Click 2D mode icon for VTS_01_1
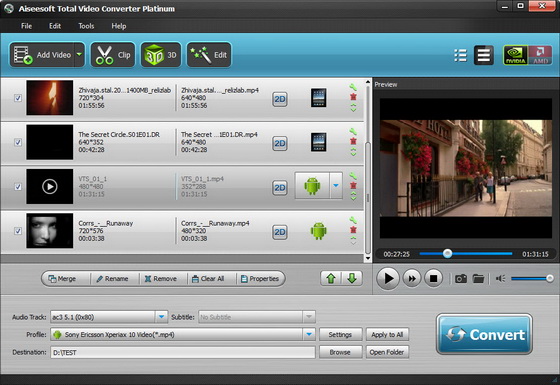 click(280, 188)
